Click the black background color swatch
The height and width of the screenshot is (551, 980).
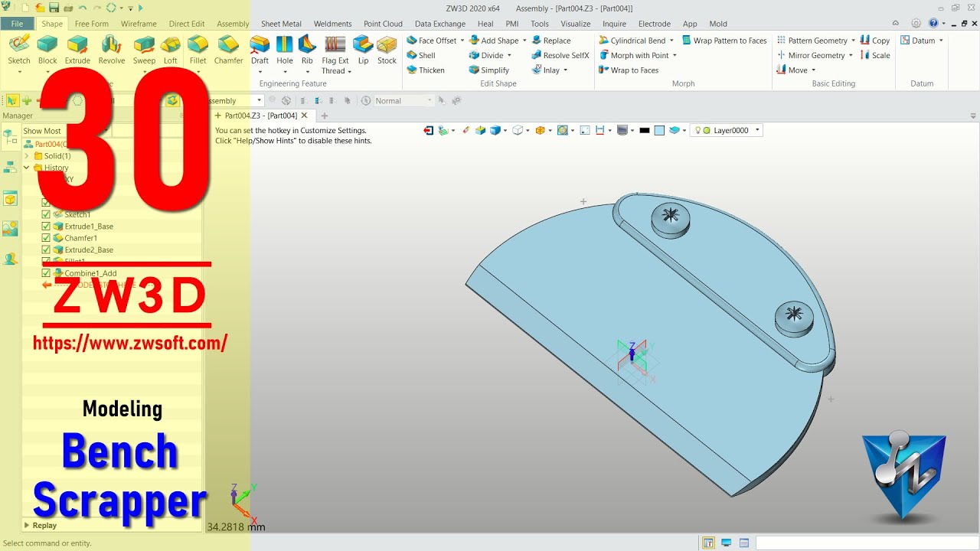coord(645,130)
